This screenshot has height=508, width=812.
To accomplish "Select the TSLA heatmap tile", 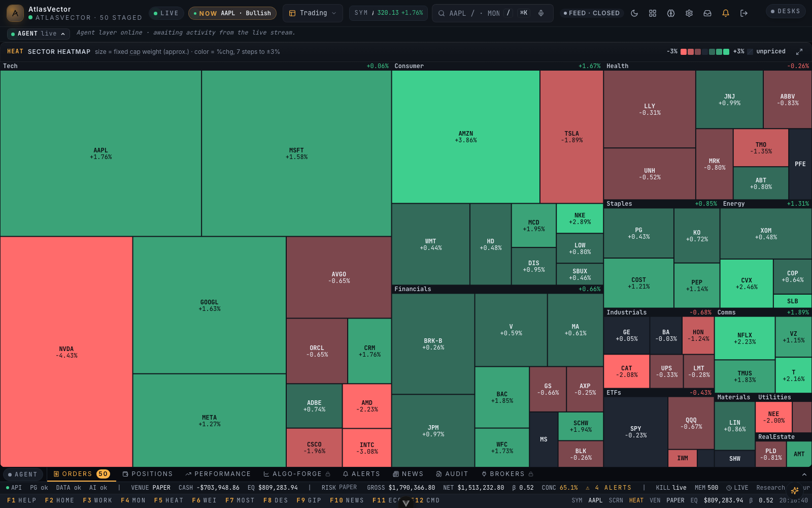I will click(572, 137).
